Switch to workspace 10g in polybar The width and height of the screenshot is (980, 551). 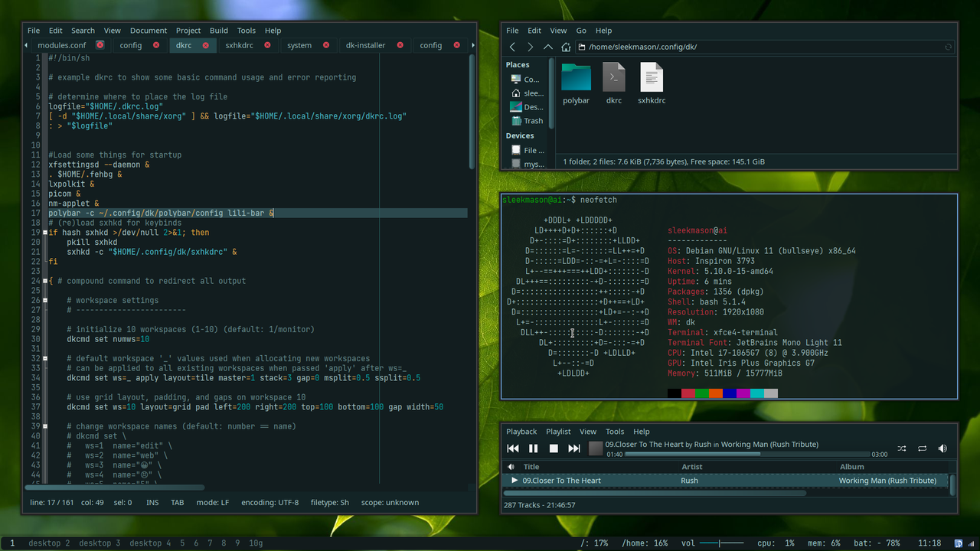[x=255, y=543]
